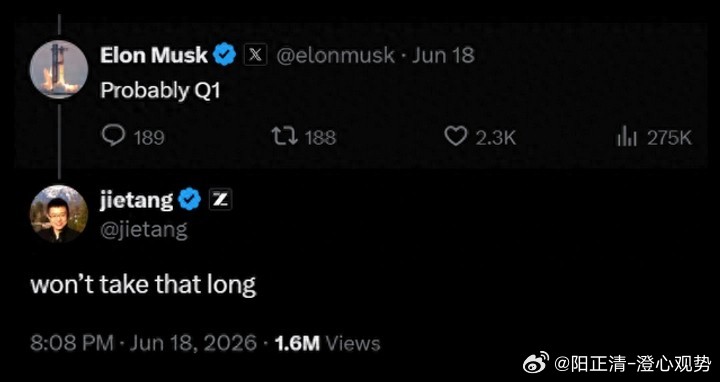Click Elon Musk's blue verified badge
This screenshot has width=720, height=382.
point(225,55)
